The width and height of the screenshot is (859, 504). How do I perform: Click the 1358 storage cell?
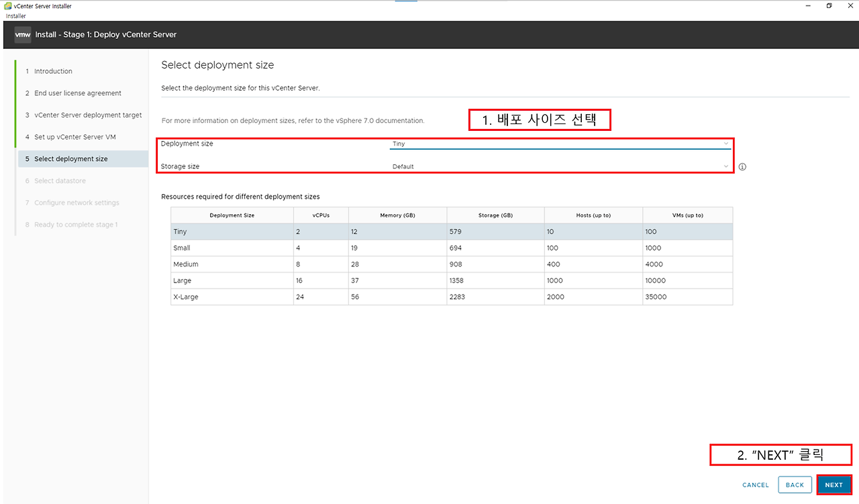(495, 281)
